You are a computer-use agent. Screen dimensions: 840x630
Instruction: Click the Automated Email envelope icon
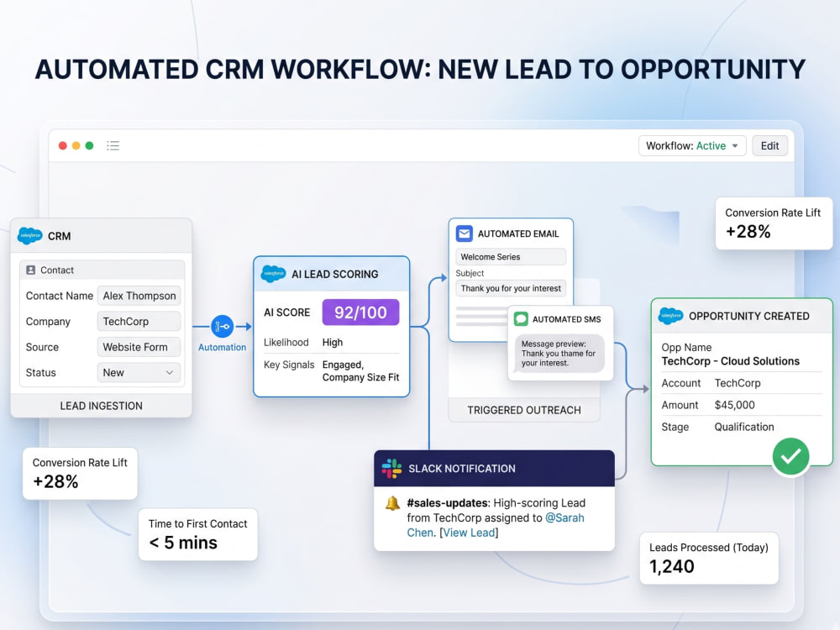[x=464, y=234]
